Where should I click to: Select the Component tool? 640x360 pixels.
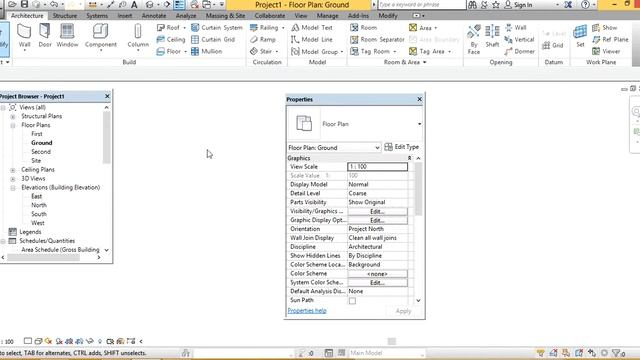(x=100, y=37)
